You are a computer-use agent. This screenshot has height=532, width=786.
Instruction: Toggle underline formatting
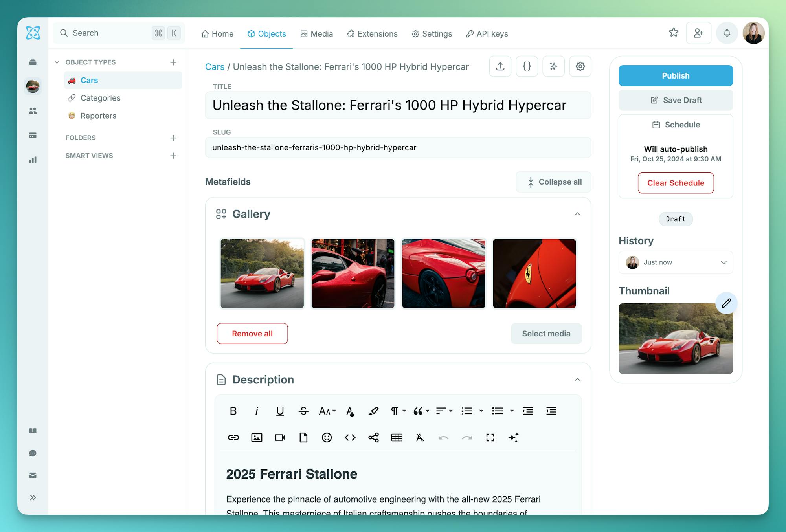click(x=280, y=411)
